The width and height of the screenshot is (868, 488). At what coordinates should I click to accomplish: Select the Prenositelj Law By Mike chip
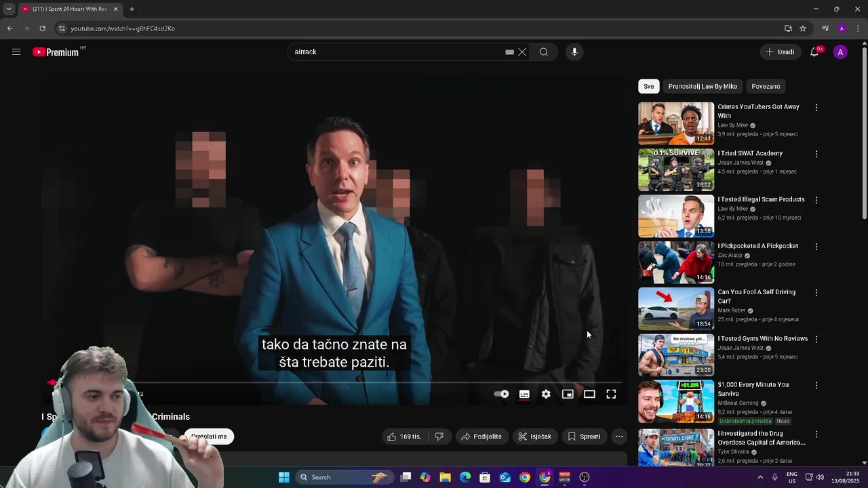tap(703, 86)
